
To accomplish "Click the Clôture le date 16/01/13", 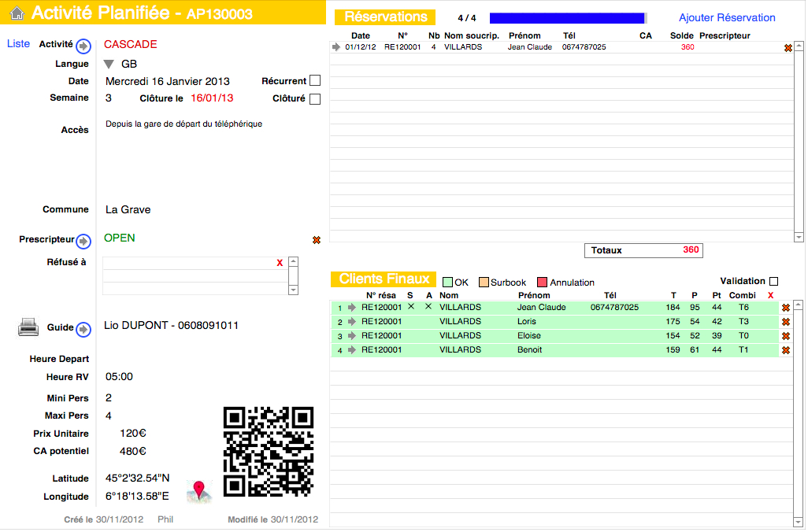I will pos(212,98).
